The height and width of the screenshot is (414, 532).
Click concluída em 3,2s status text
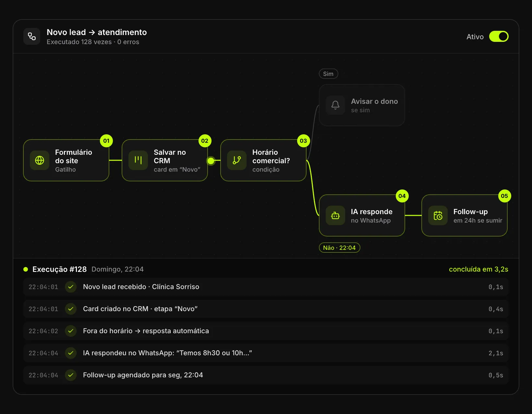click(x=478, y=269)
